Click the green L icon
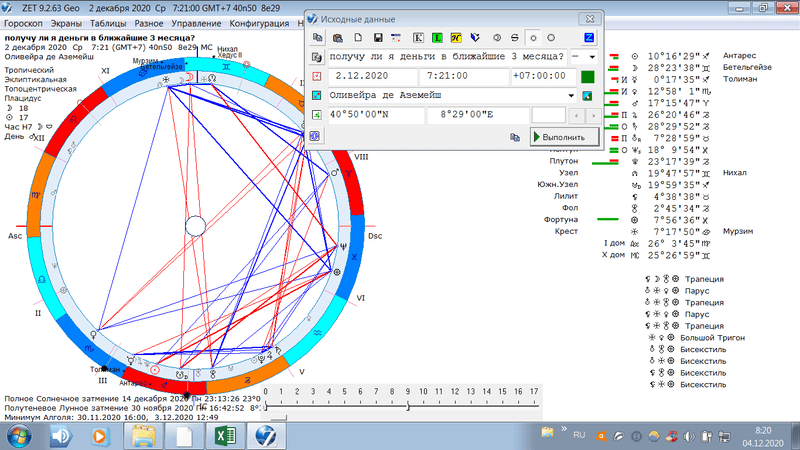The width and height of the screenshot is (800, 450). pyautogui.click(x=437, y=37)
